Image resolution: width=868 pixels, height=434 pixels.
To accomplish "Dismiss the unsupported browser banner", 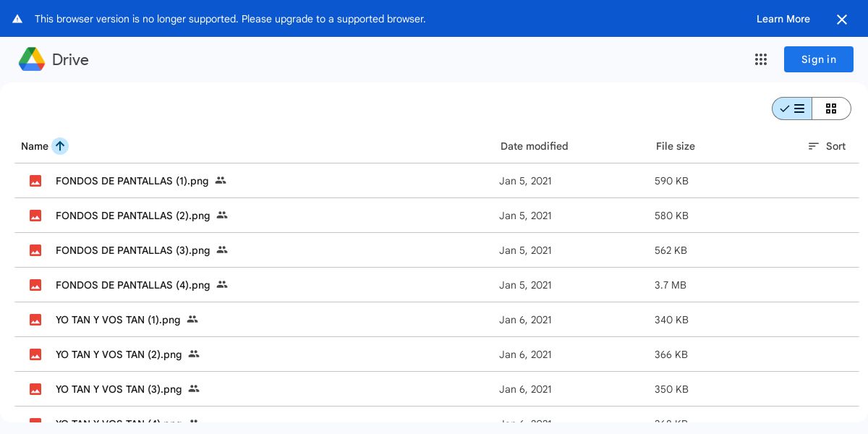I will (x=842, y=20).
